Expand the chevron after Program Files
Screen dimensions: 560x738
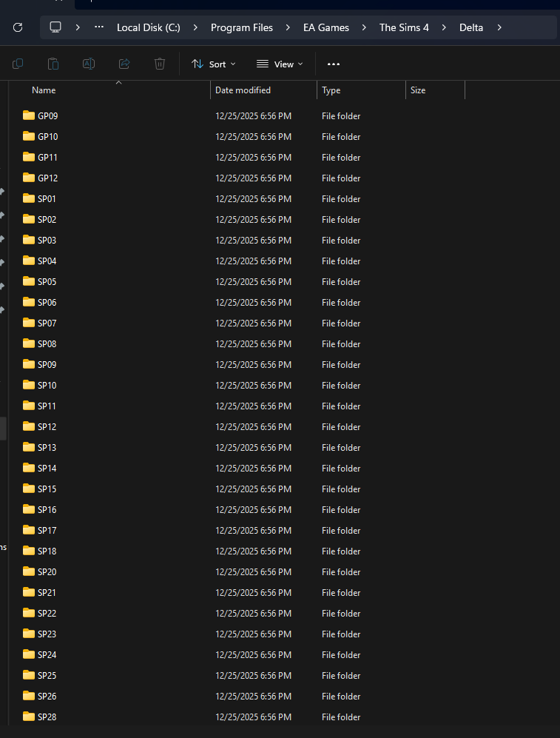[x=289, y=27]
